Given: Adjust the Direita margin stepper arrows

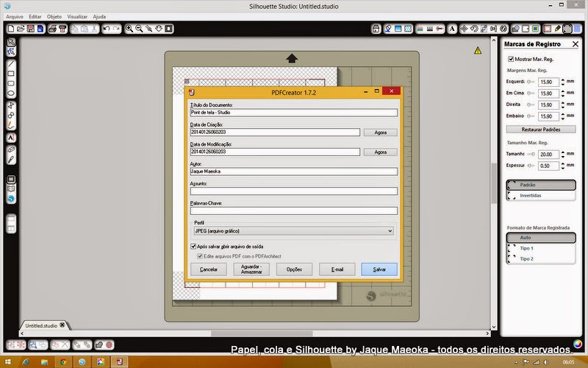Looking at the screenshot, I should coord(562,105).
